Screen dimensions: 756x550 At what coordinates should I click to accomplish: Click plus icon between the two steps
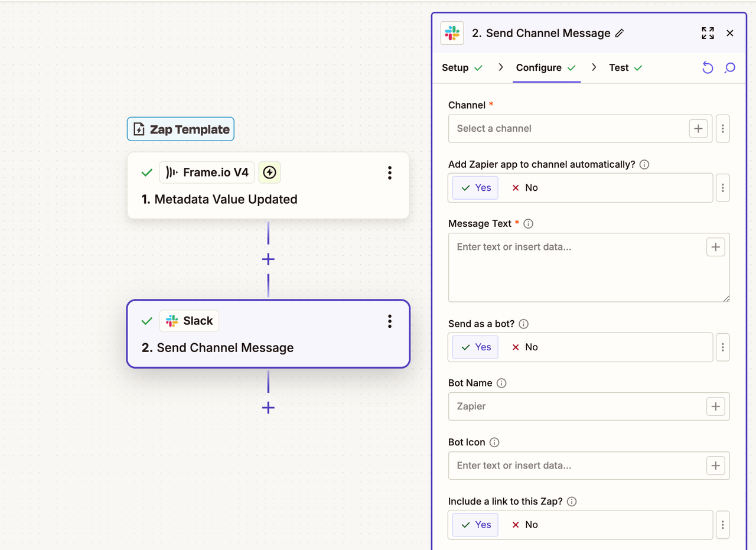tap(268, 259)
